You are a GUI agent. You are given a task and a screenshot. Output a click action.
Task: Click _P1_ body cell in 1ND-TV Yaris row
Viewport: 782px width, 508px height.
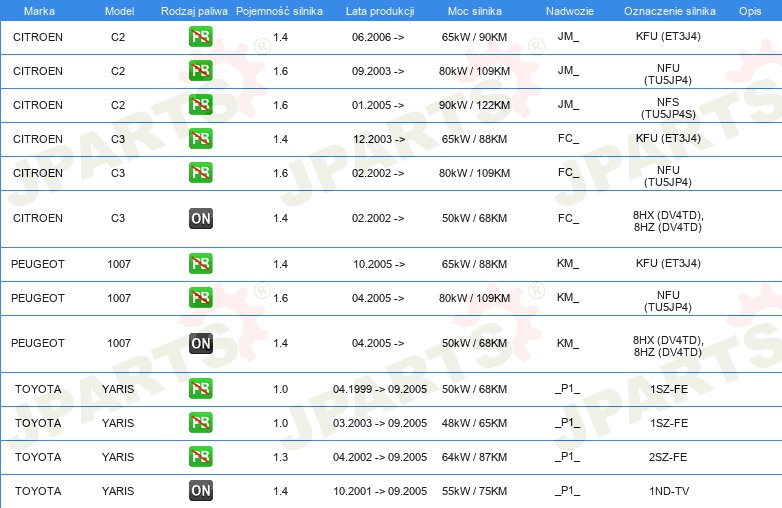568,491
